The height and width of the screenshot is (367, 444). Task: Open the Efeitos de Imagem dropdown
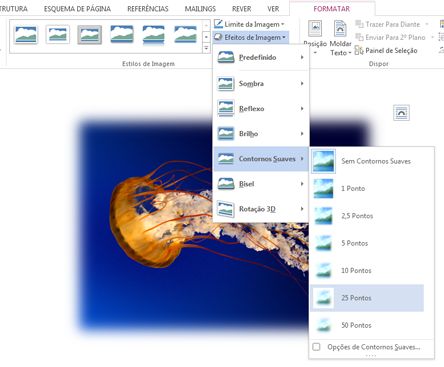250,37
